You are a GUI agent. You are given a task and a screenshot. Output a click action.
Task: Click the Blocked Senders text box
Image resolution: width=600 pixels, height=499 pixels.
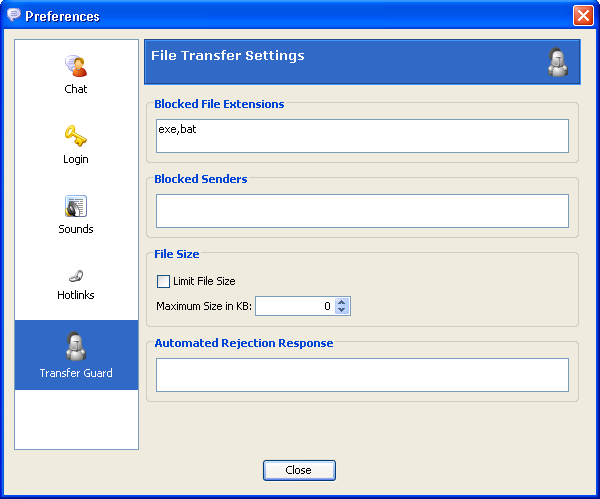[x=362, y=211]
